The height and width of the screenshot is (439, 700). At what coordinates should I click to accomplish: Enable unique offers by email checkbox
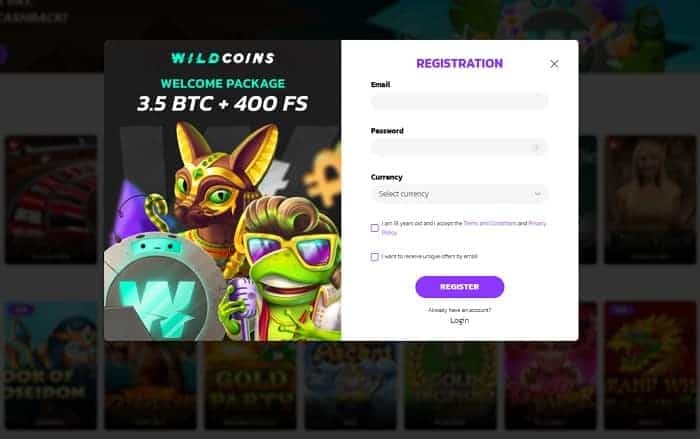click(375, 257)
